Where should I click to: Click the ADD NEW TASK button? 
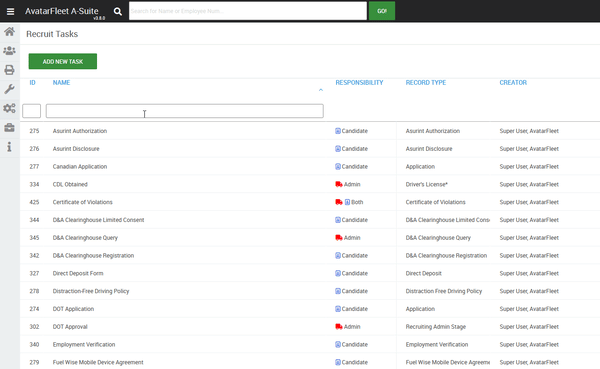point(63,61)
